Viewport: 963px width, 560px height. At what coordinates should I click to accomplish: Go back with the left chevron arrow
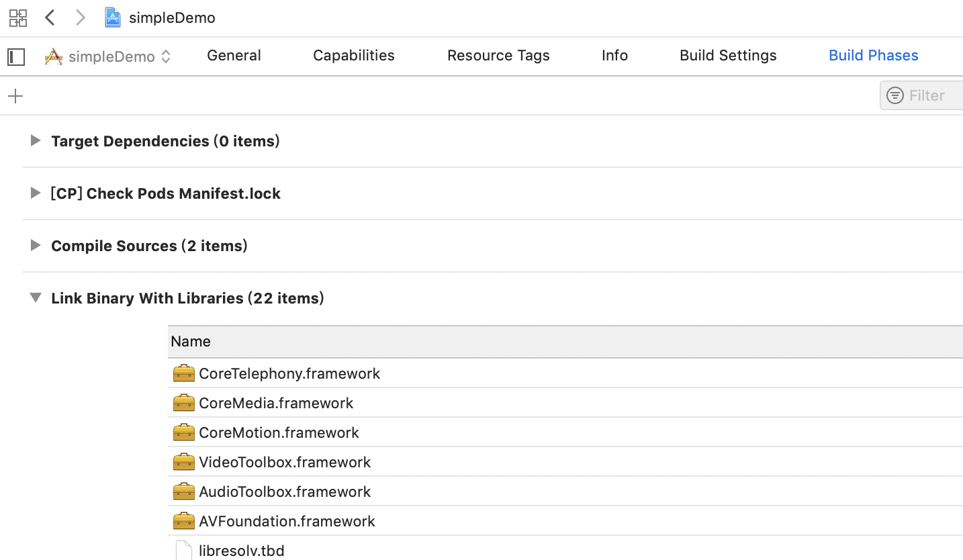[x=50, y=17]
